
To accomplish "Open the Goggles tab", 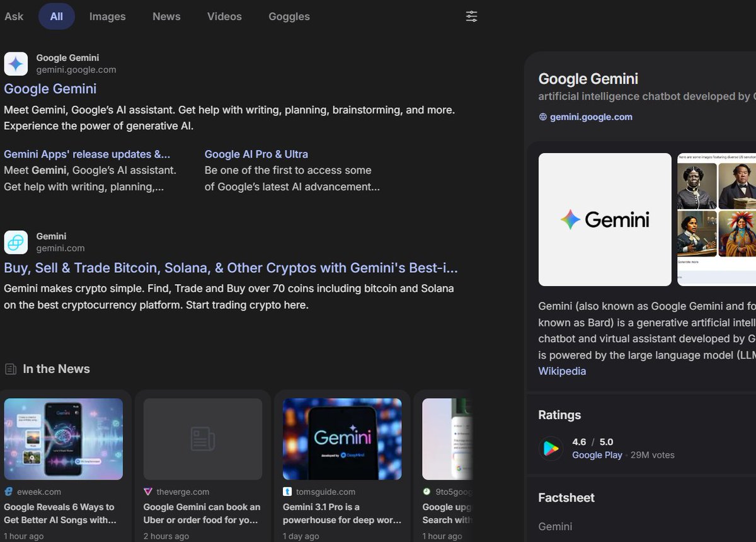I will click(289, 16).
